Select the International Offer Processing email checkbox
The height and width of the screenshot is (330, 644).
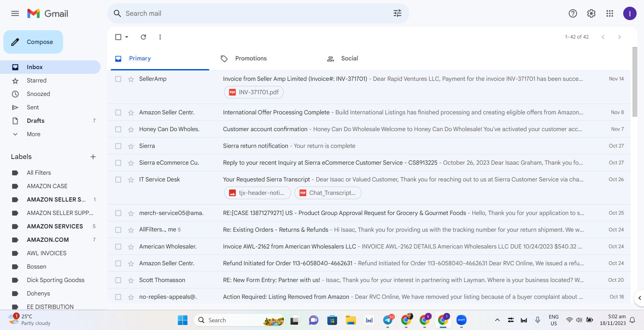[x=118, y=112]
